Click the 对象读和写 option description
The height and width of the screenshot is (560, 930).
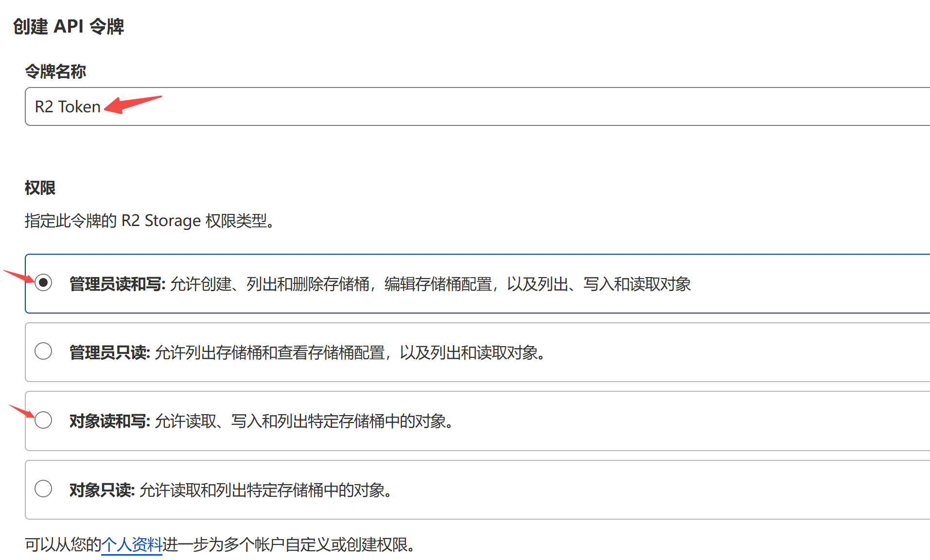305,421
